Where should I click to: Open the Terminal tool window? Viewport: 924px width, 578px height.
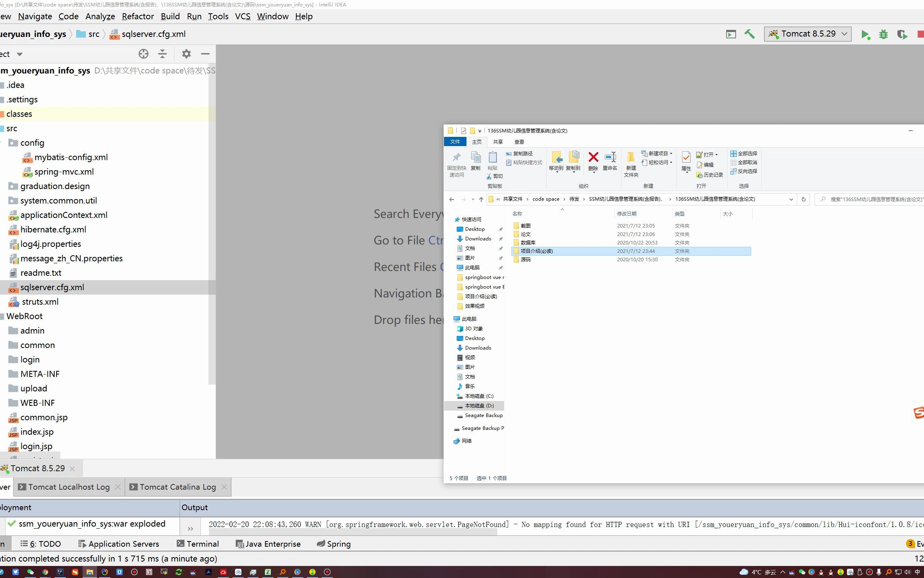tap(198, 544)
